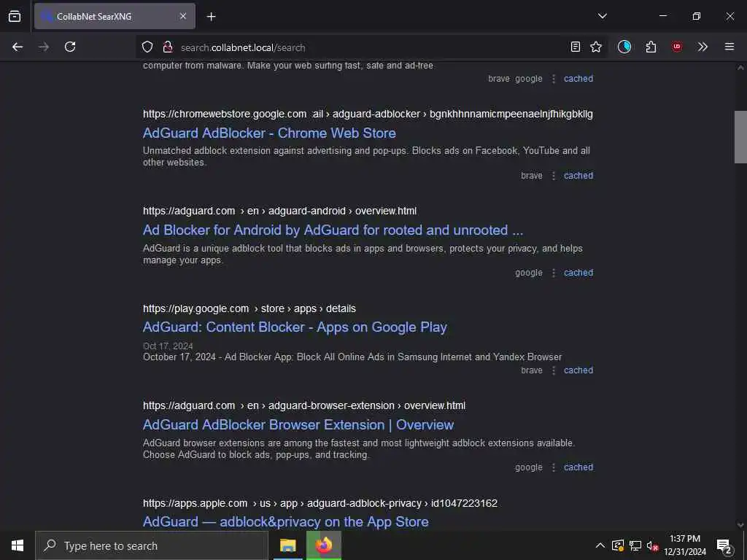Expand options dots for Google Play result
The image size is (747, 560).
point(554,370)
